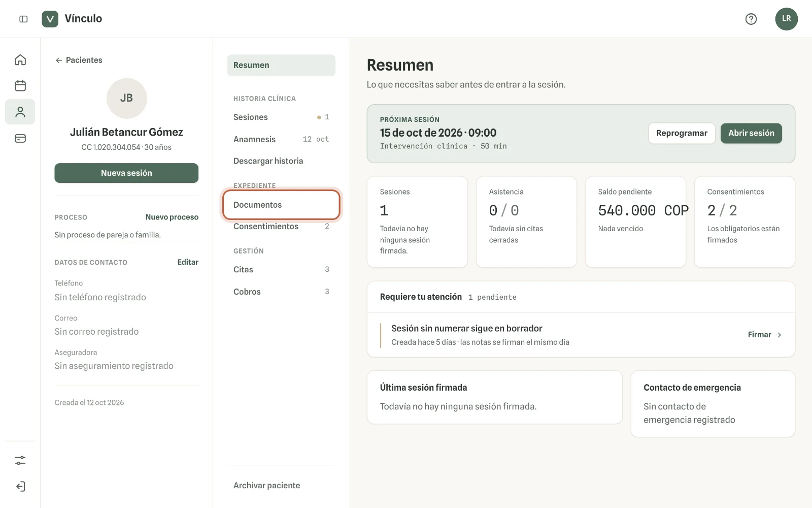812x508 pixels.
Task: Collapse the sidebar panel icon
Action: 23,19
